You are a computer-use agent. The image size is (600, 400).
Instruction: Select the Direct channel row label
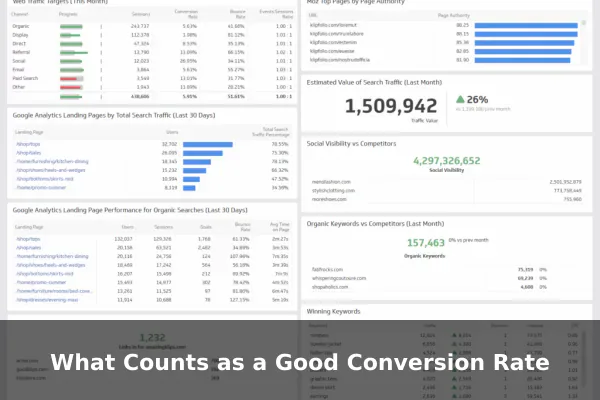click(19, 44)
